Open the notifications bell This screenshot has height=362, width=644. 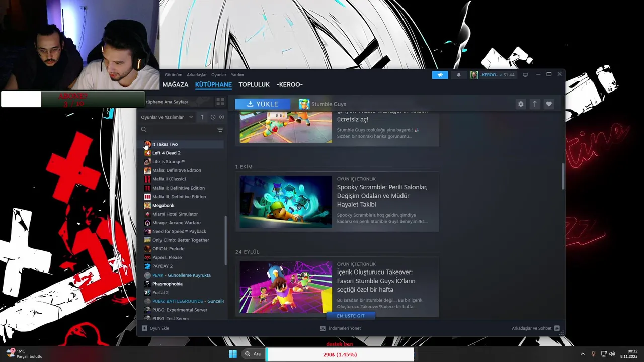coord(458,75)
